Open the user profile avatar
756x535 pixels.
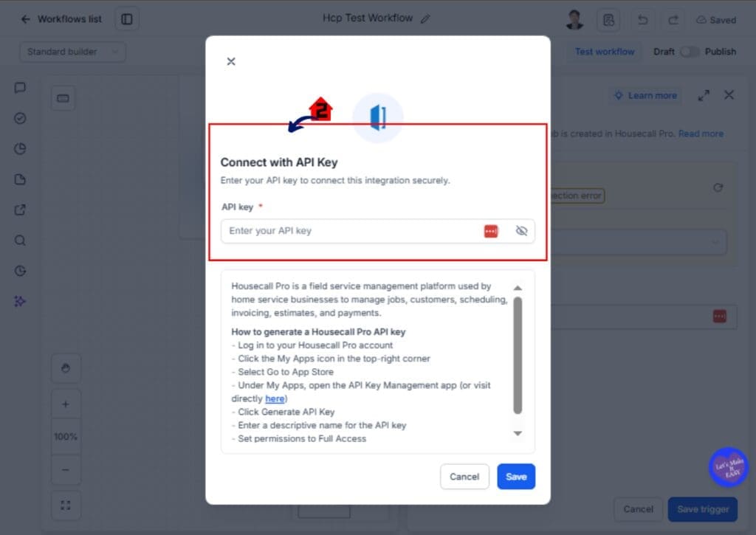[x=574, y=20]
